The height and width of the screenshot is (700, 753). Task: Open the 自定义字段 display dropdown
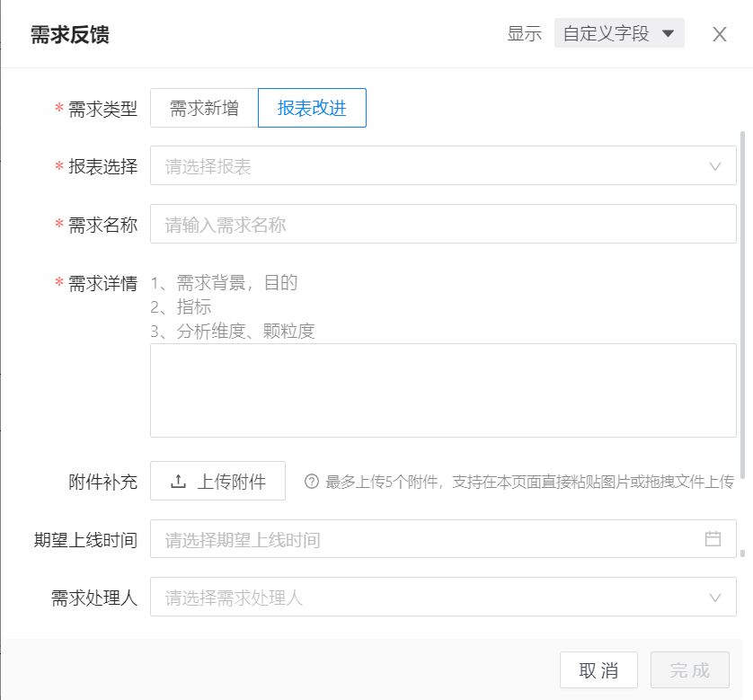[x=618, y=34]
